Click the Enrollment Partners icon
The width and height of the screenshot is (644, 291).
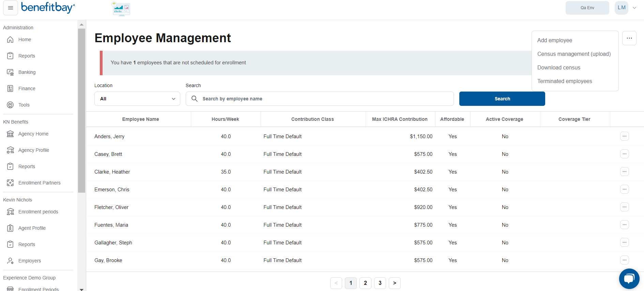click(x=11, y=183)
